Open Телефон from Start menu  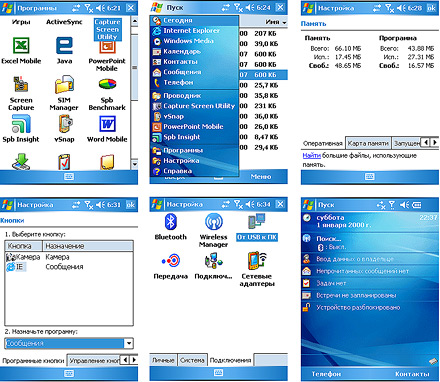(195, 82)
